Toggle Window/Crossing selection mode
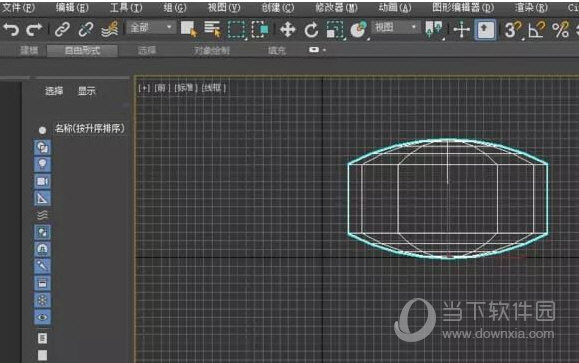Screen dimensions: 579x363 pos(260,29)
